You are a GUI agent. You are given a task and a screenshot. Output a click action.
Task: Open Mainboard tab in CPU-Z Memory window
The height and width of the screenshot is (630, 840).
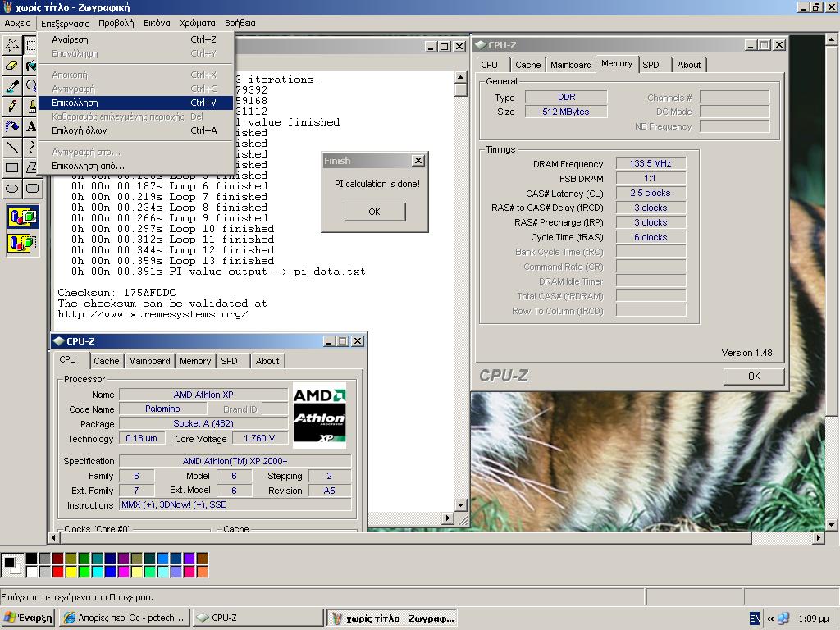click(x=571, y=65)
